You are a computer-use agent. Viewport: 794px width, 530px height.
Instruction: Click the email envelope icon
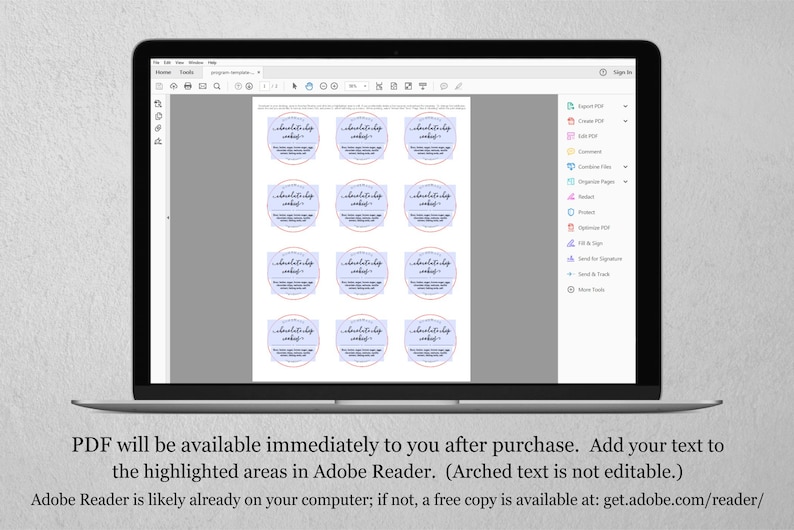203,86
